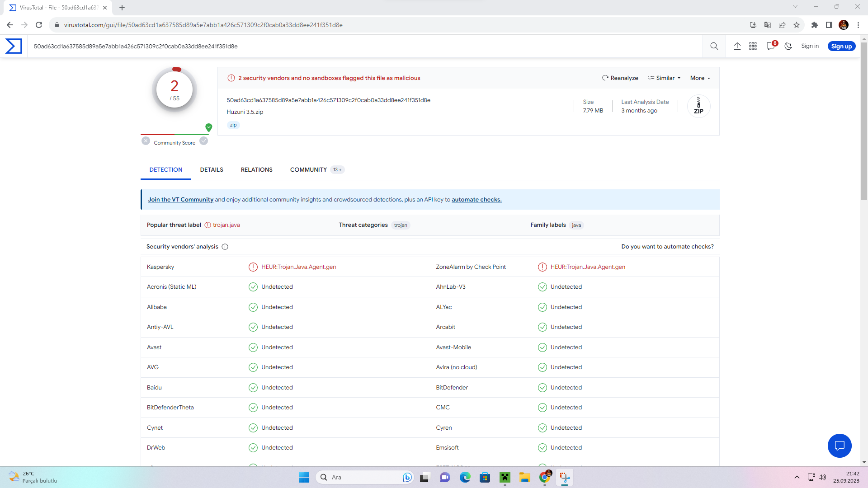Click the 13+ community count badge
Image resolution: width=868 pixels, height=488 pixels.
click(337, 170)
